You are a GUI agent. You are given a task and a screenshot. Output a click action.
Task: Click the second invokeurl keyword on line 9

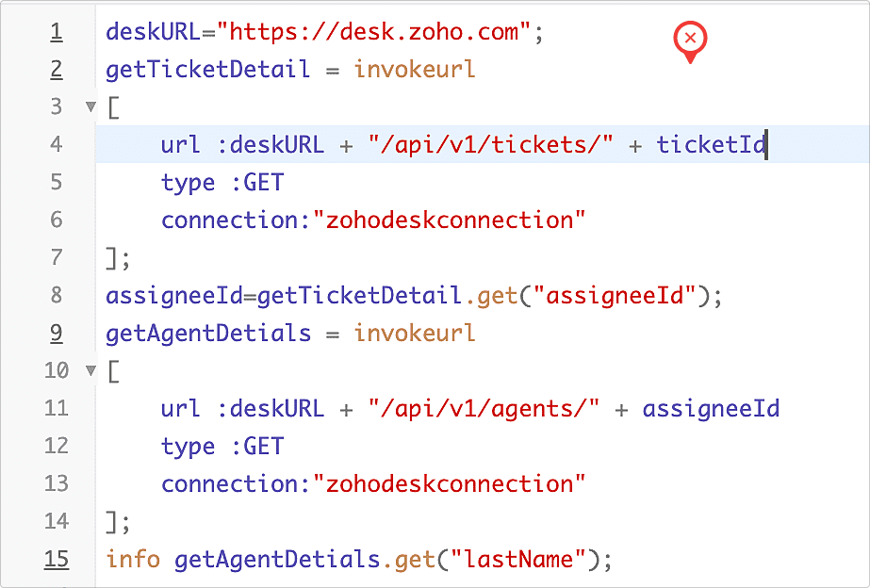(415, 334)
